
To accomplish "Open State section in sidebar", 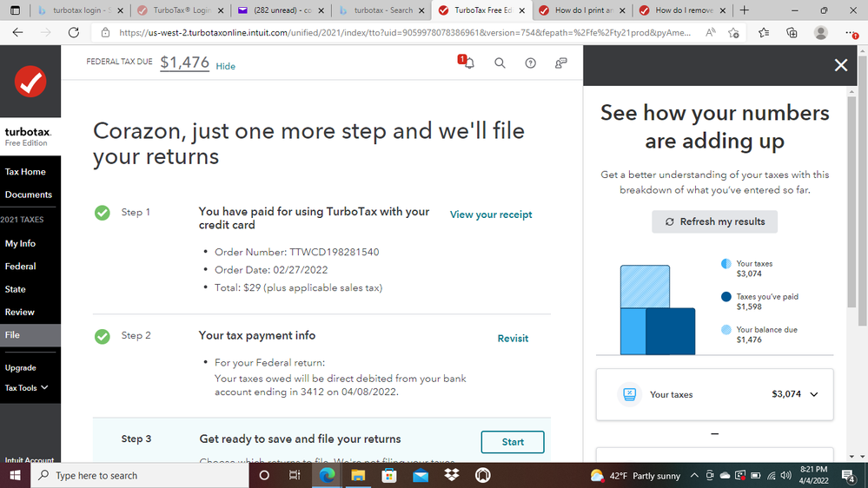I will tap(16, 289).
